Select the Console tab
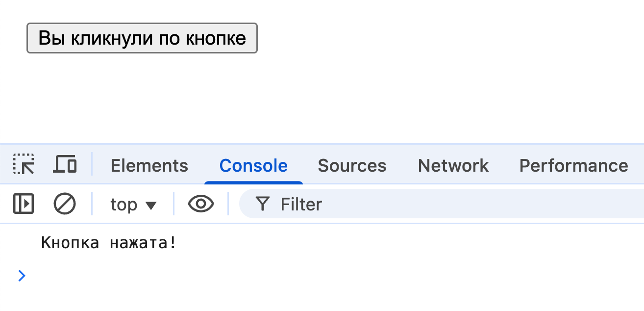The width and height of the screenshot is (644, 311). 253,166
